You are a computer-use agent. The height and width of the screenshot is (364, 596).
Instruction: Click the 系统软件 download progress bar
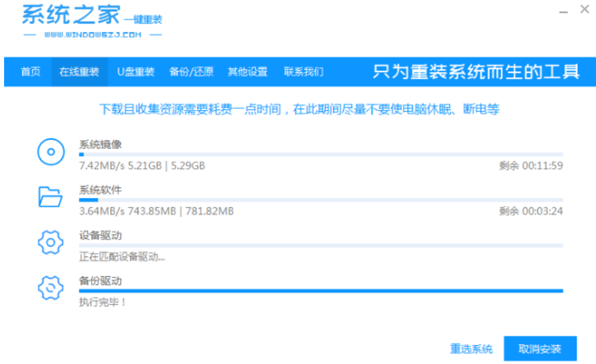(321, 200)
